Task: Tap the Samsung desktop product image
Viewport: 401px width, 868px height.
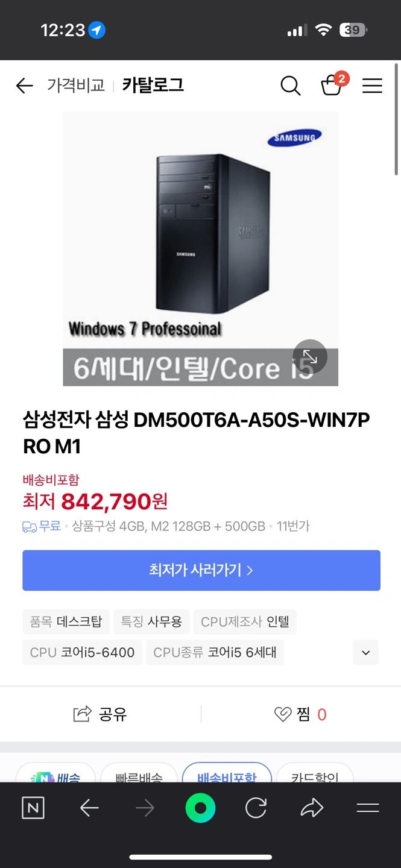Action: pos(200,248)
